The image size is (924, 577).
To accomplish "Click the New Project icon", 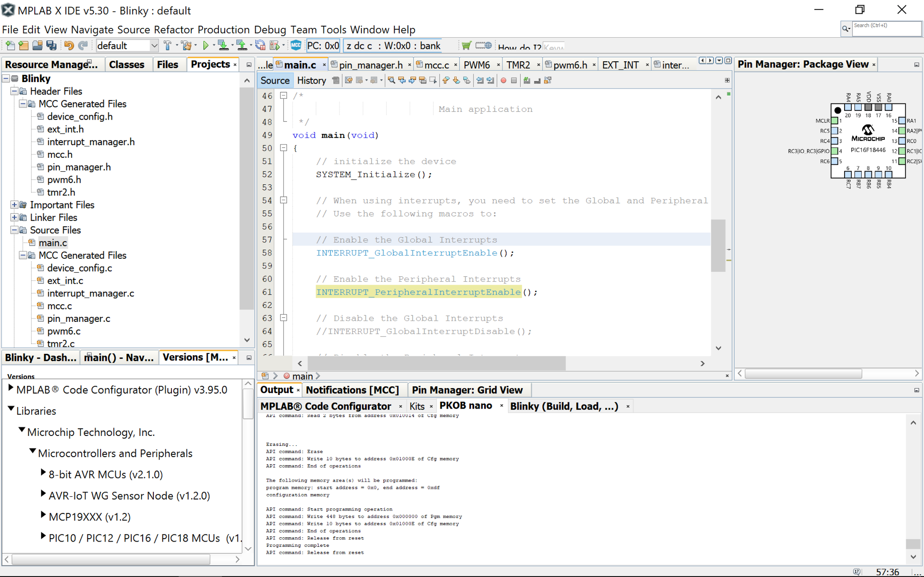I will click(23, 46).
